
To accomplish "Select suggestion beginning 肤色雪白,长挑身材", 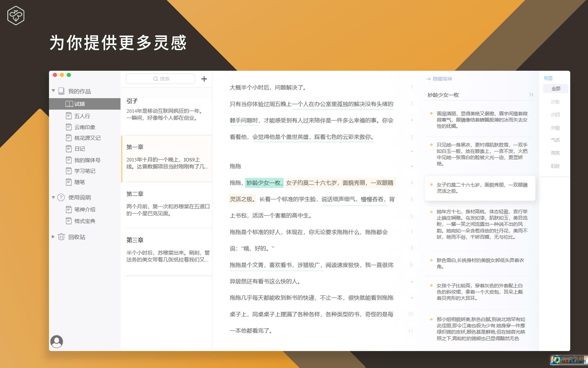I will (x=480, y=263).
